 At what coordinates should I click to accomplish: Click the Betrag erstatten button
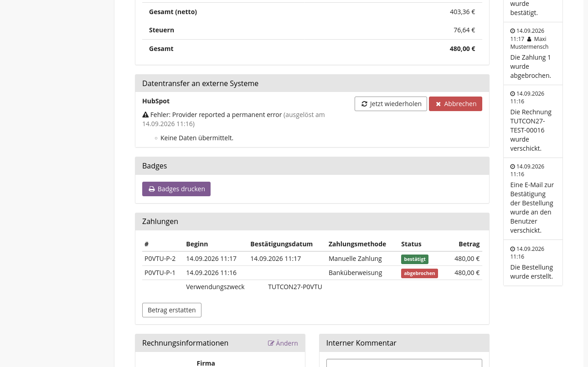(172, 310)
